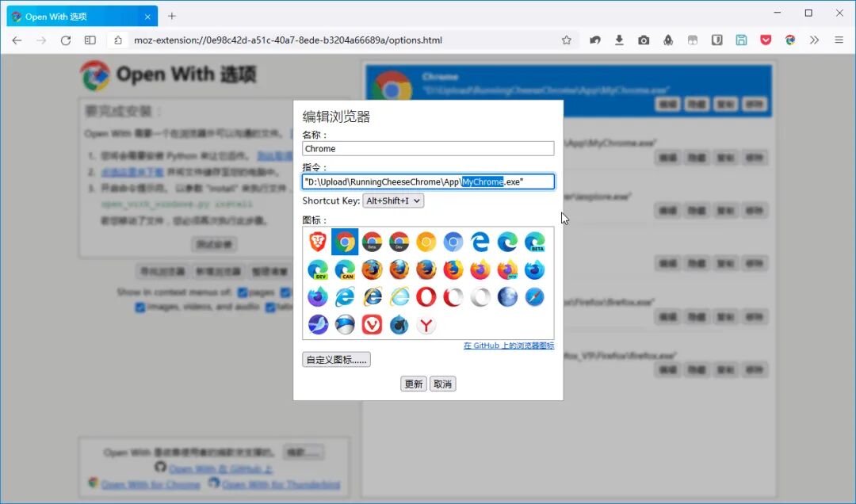
Task: Click the camera screenshot toolbar icon
Action: click(644, 40)
